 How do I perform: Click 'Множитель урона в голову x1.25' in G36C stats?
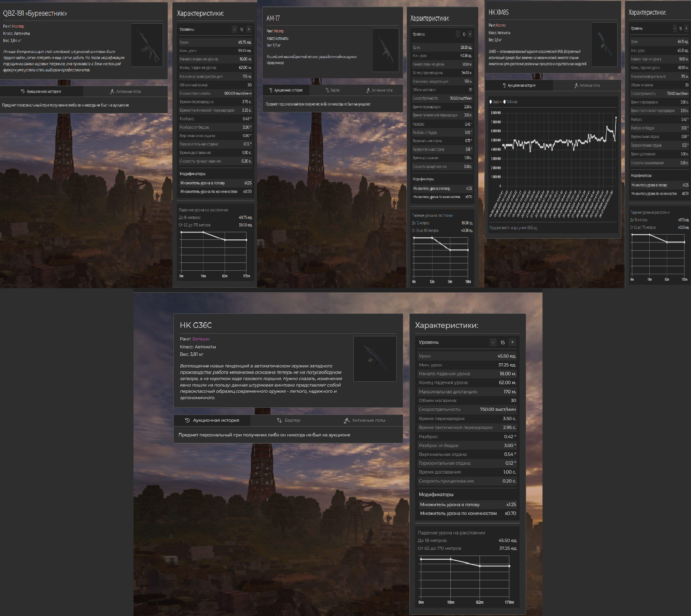coord(468,504)
